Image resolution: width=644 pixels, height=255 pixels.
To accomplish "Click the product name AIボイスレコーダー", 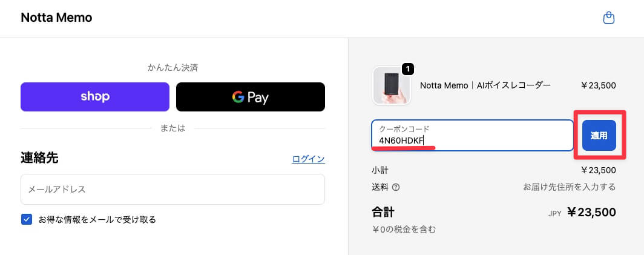I will [x=485, y=85].
